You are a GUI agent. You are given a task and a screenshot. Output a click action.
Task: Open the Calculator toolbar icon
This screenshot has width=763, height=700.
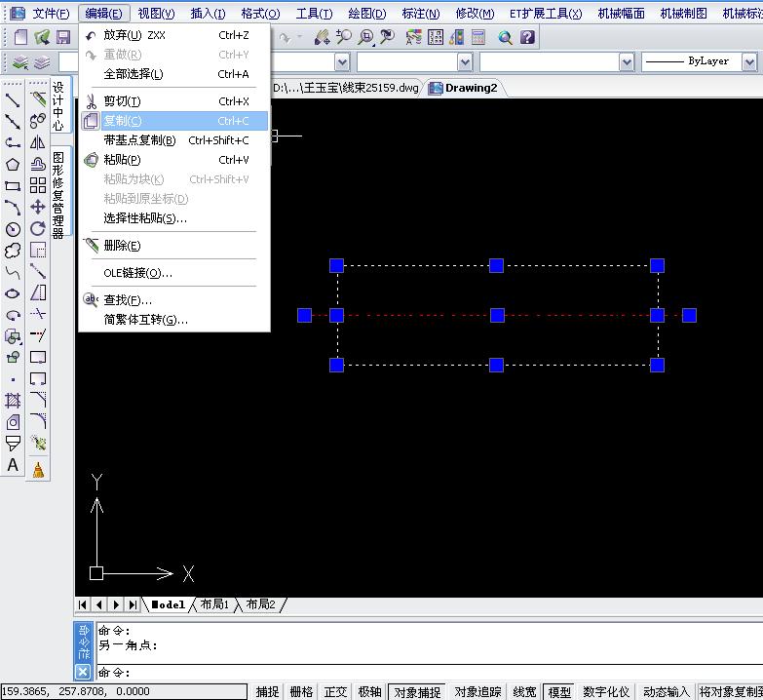coord(478,37)
